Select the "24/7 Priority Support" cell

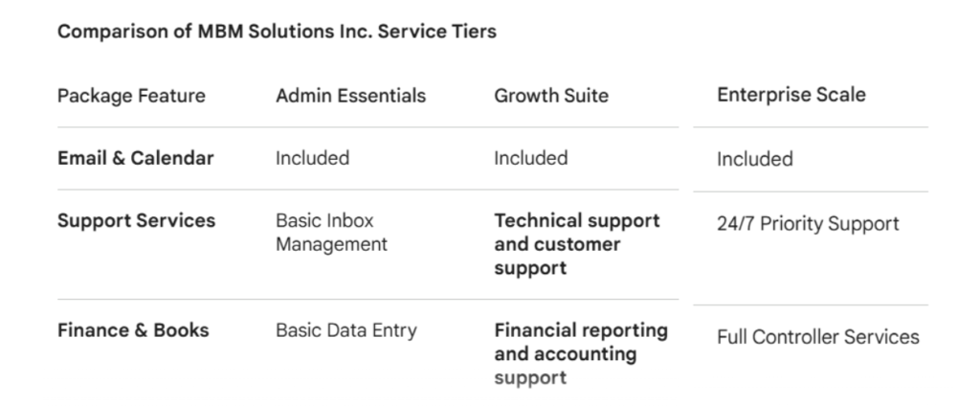[x=808, y=224]
